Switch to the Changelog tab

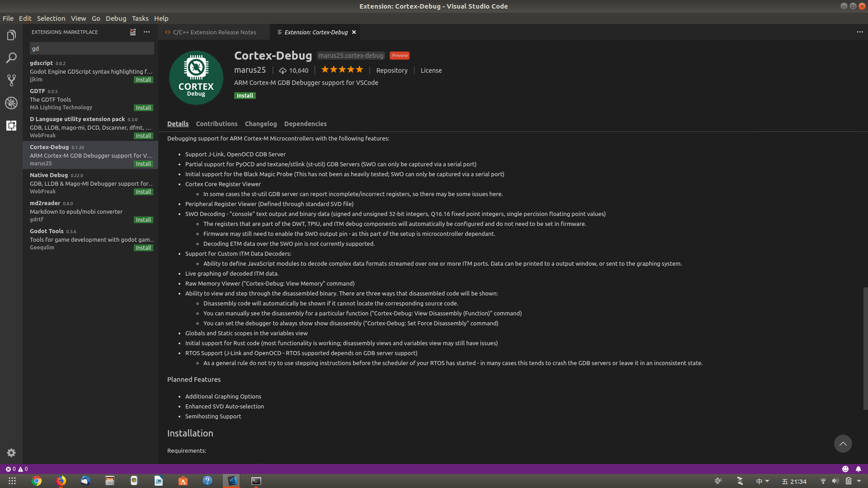pos(260,124)
